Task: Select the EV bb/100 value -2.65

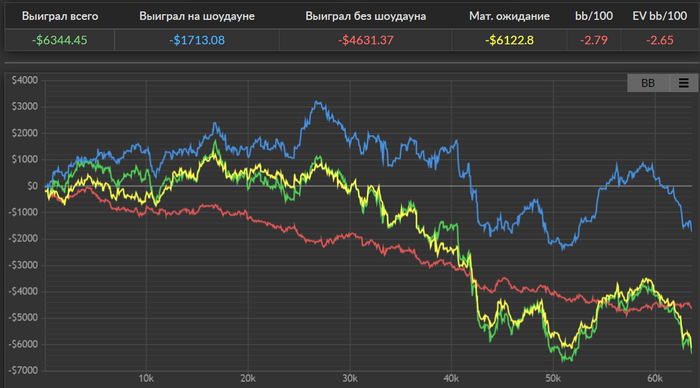Action: click(660, 40)
